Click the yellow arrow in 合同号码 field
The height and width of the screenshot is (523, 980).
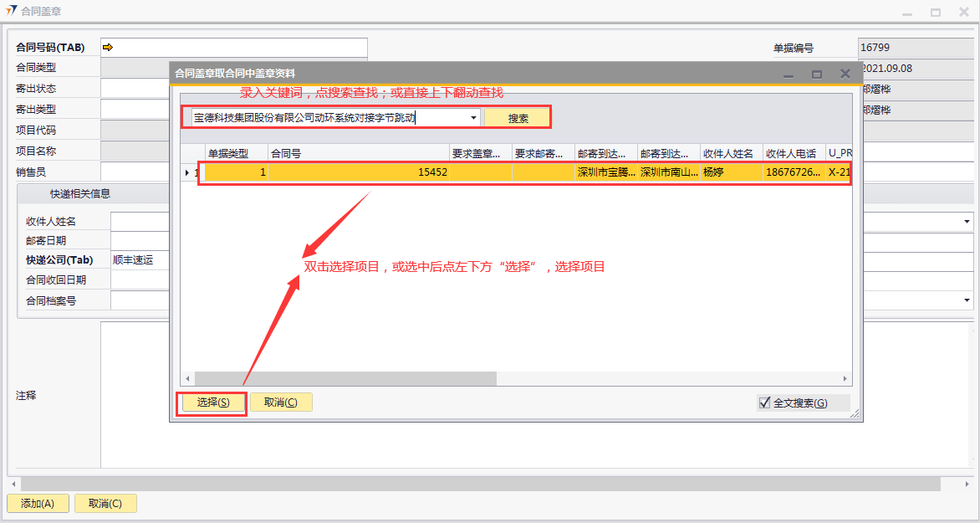(108, 48)
